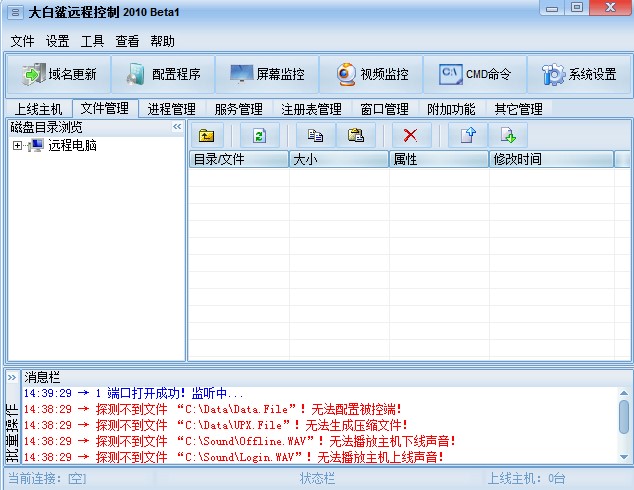Open the 文件 menu

click(x=23, y=41)
